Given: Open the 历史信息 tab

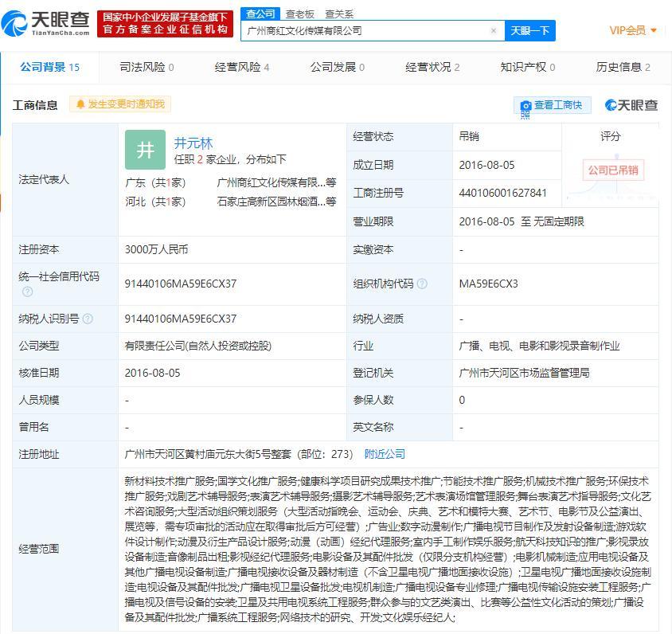Looking at the screenshot, I should point(623,67).
